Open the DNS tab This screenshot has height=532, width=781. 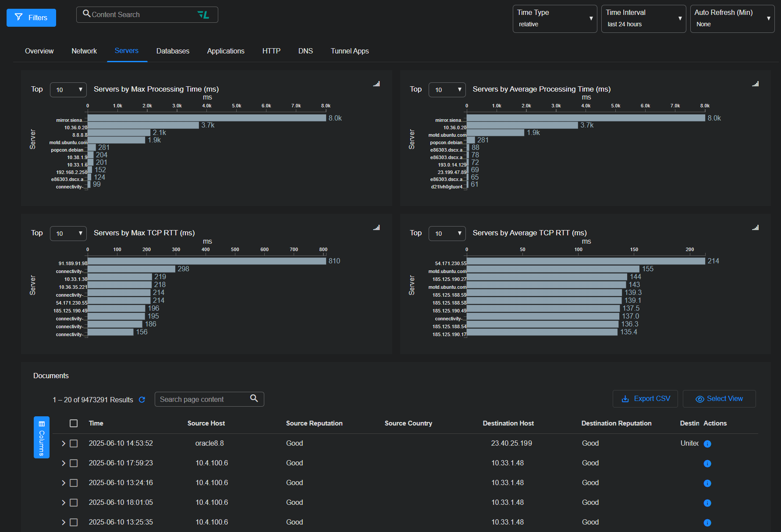pos(305,51)
